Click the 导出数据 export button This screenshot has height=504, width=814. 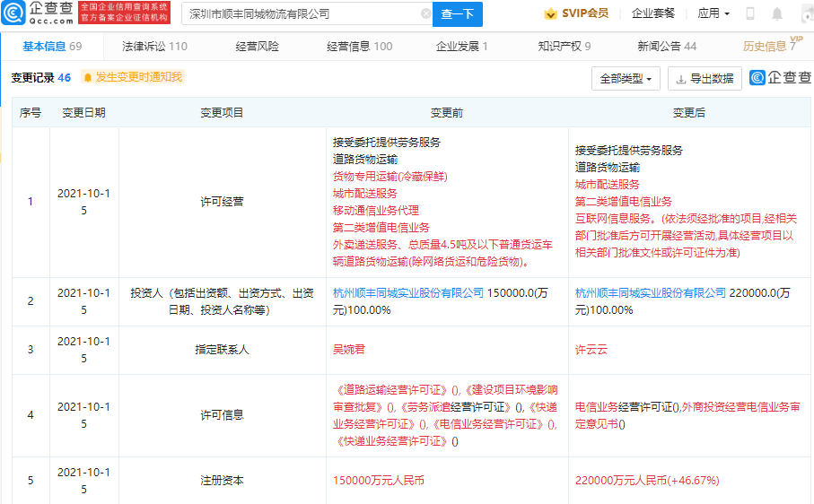point(705,79)
